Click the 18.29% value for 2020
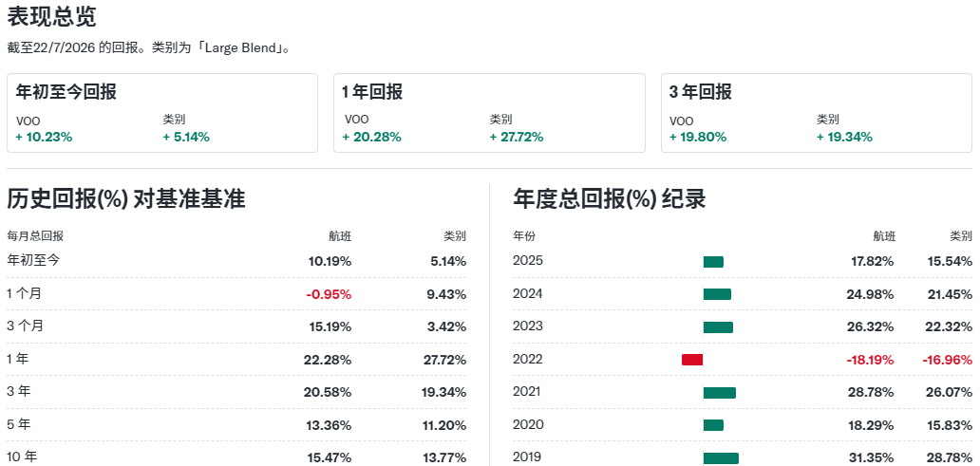 pos(873,425)
